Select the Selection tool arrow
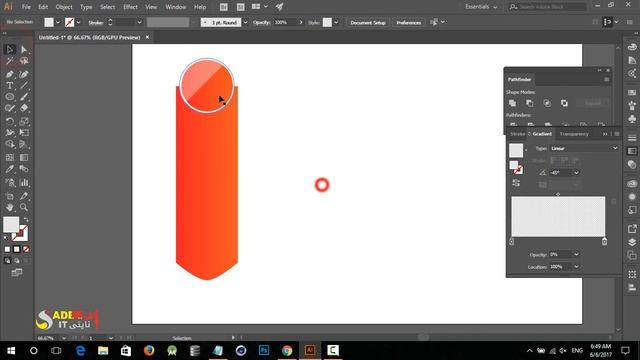The width and height of the screenshot is (640, 360). [10, 49]
